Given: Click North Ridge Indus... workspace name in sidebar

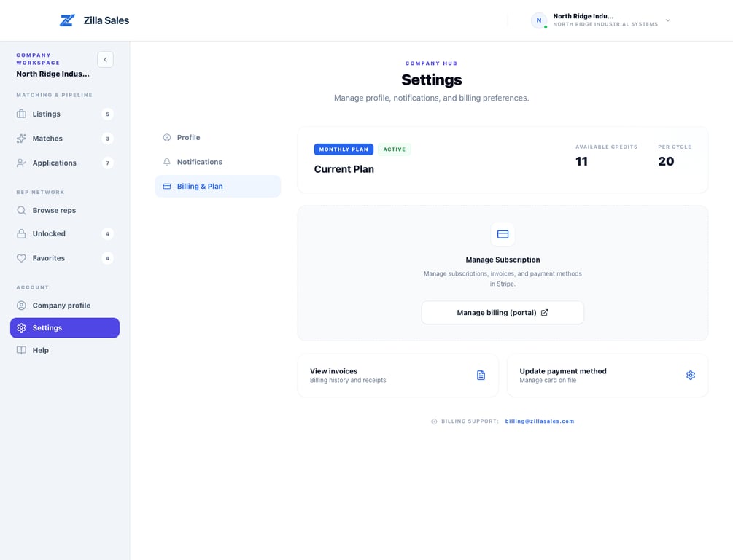Looking at the screenshot, I should tap(53, 74).
